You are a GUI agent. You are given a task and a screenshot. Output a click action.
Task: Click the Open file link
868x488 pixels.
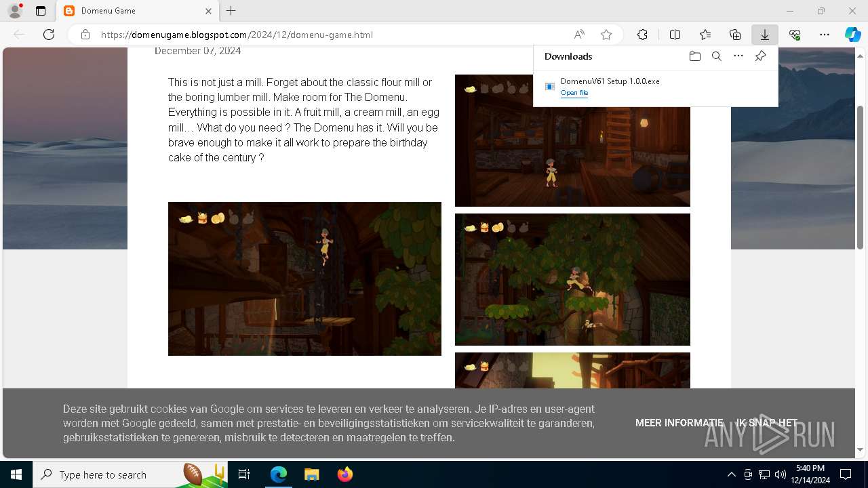click(x=574, y=93)
